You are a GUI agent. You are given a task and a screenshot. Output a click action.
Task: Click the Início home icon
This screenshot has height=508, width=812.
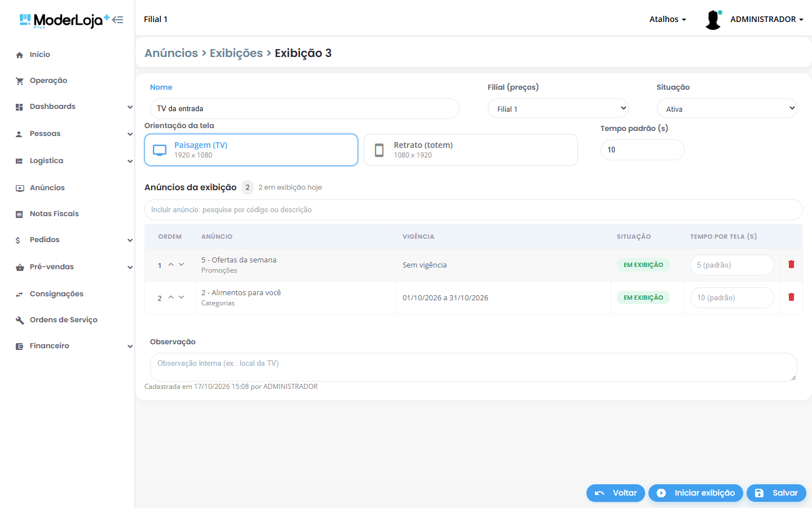coord(19,55)
